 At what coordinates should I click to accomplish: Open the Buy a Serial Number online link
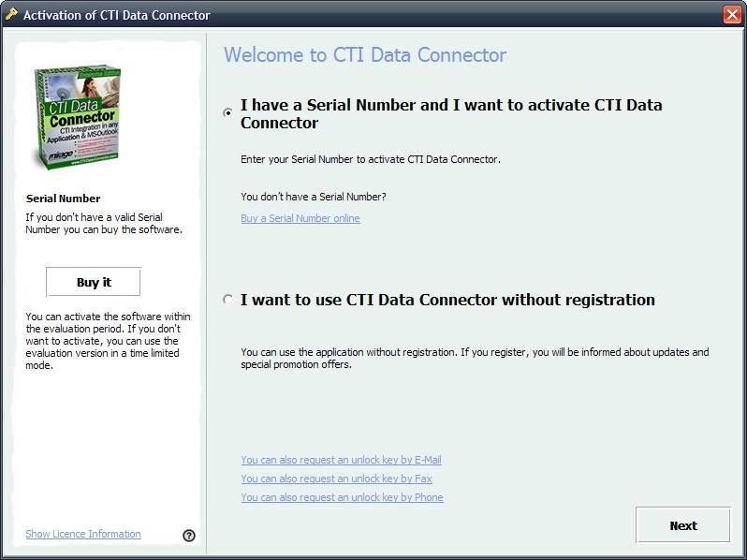[x=300, y=218]
